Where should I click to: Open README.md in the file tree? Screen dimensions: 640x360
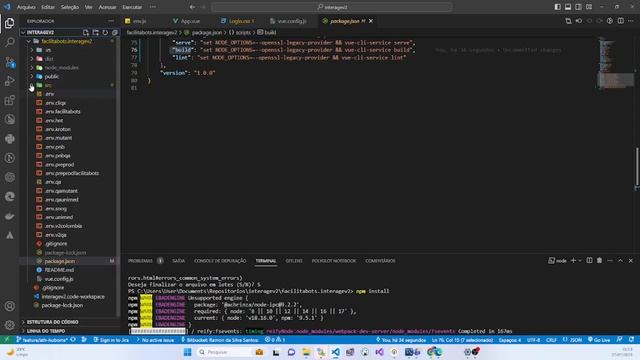(x=59, y=270)
